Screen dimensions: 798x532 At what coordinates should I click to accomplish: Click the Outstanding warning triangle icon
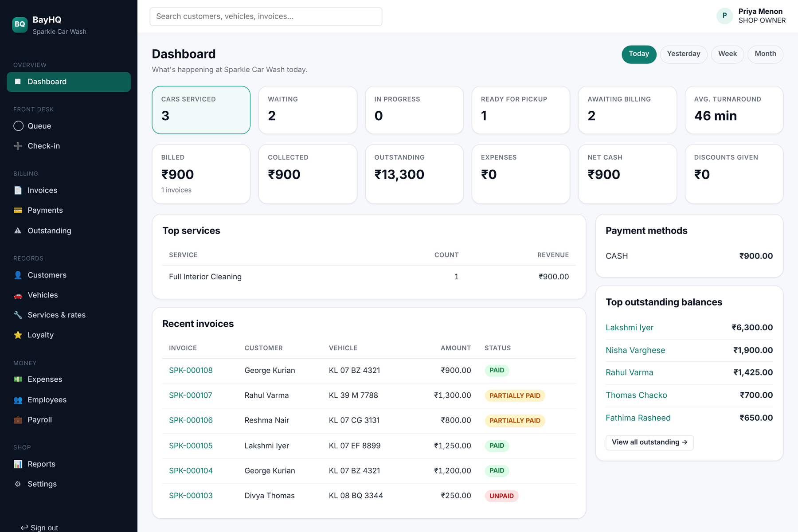tap(18, 231)
